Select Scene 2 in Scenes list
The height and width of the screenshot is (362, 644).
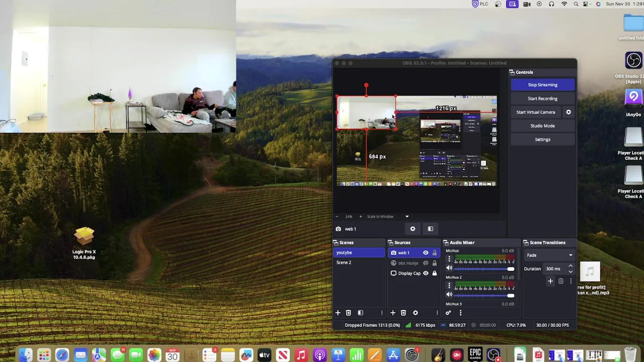(359, 262)
